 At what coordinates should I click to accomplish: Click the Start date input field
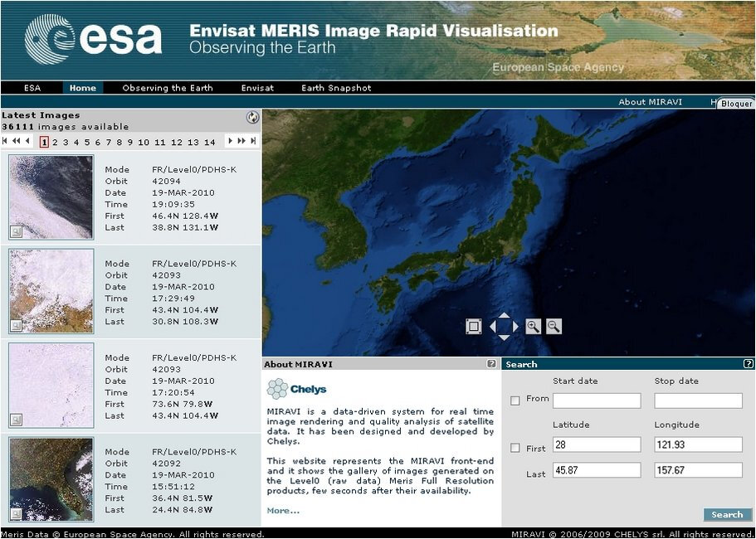point(597,401)
